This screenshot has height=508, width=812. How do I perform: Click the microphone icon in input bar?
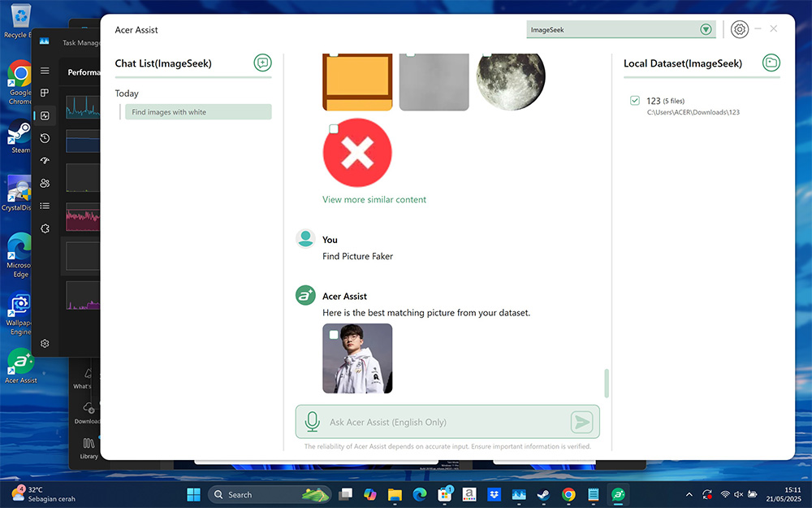tap(313, 422)
